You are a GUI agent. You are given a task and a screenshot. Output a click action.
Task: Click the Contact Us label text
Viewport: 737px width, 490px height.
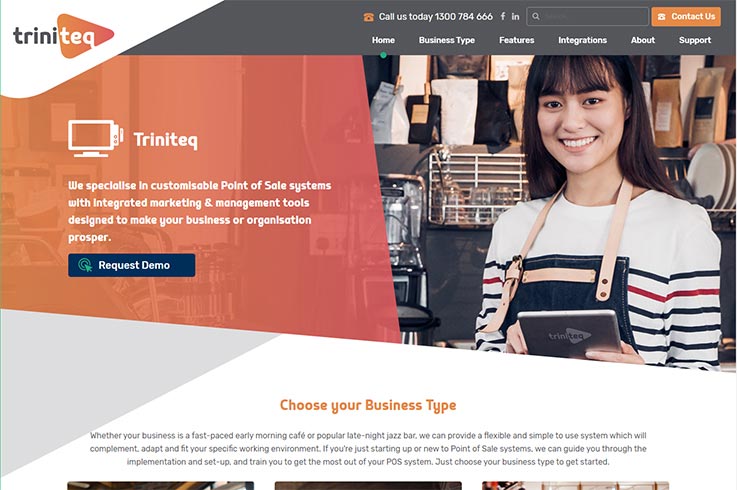[693, 16]
